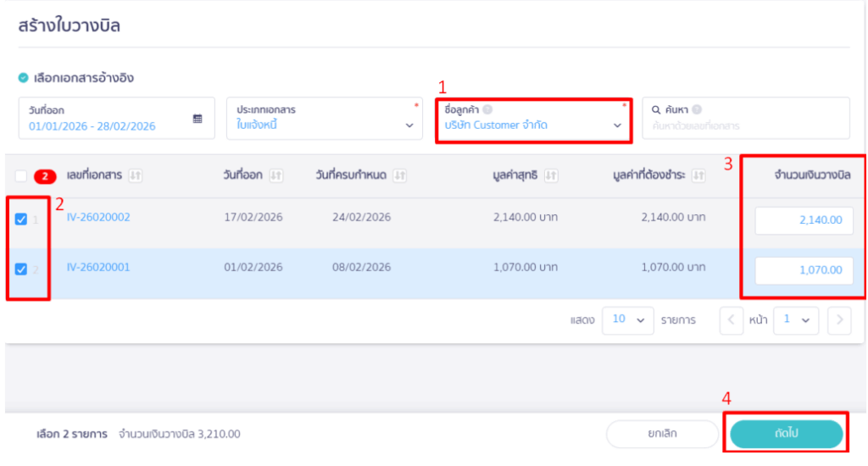Sort by วันที่ออก column sort icon
The image size is (868, 466).
(x=275, y=175)
